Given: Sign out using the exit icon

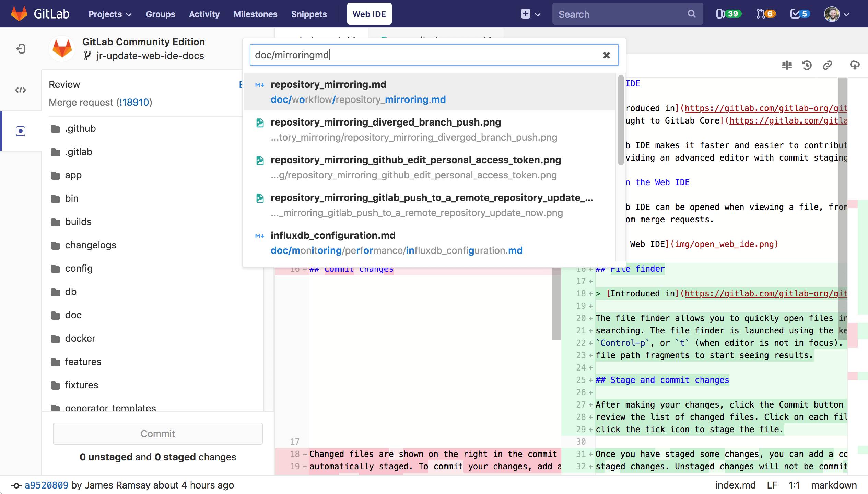Looking at the screenshot, I should (21, 48).
